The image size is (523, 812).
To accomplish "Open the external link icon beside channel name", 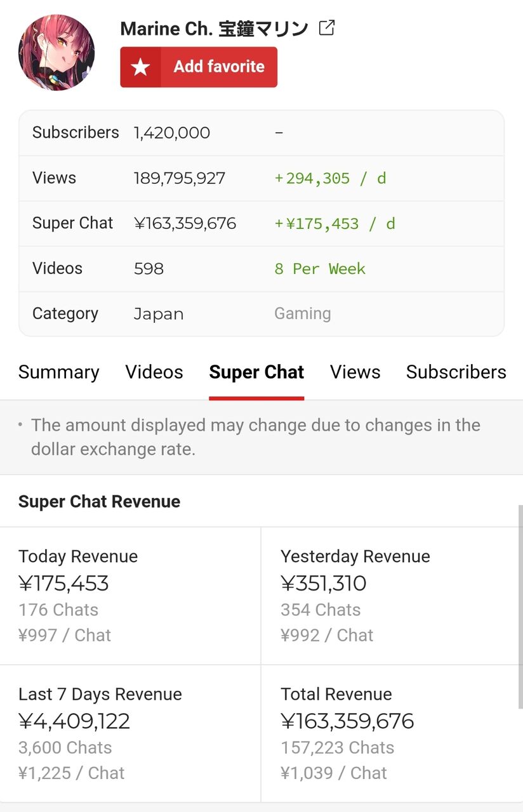I will [326, 28].
